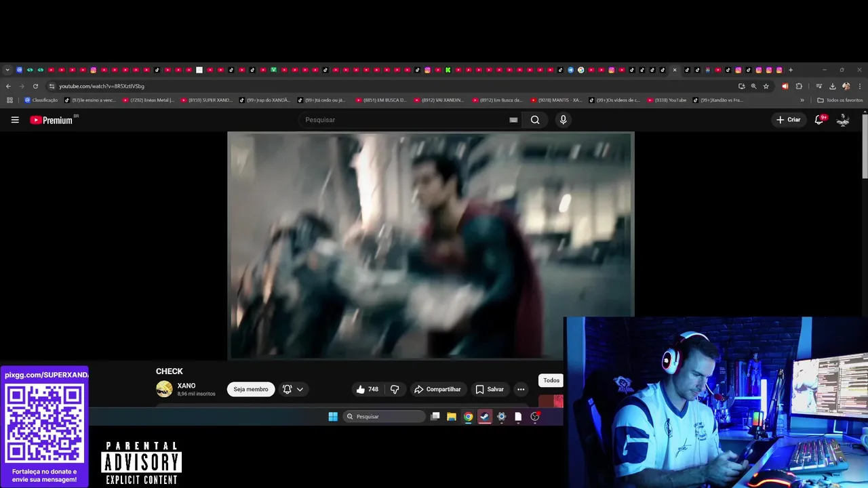Click the YouTube search magnifier button

535,120
